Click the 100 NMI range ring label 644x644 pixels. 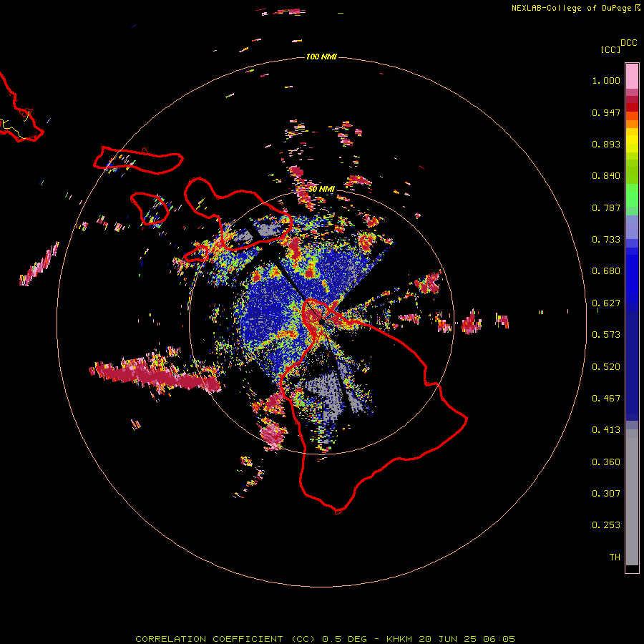pos(321,57)
